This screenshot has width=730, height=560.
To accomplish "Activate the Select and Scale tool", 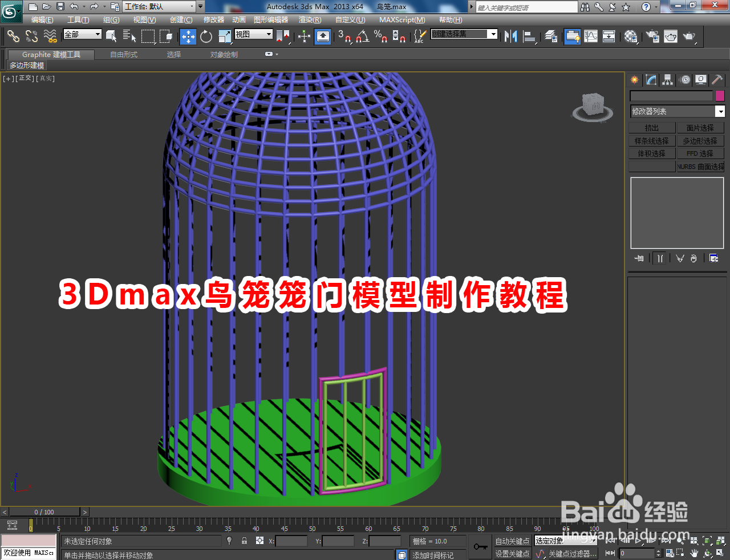I will 225,36.
